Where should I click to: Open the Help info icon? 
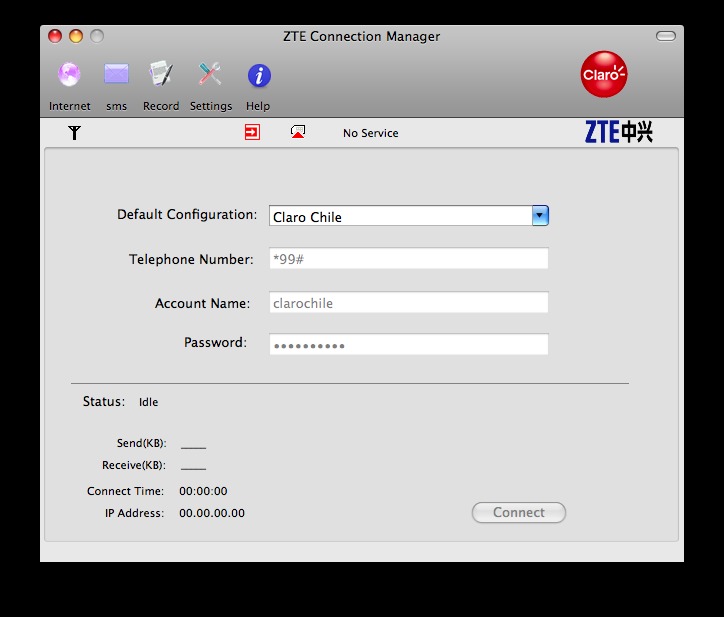[x=259, y=76]
